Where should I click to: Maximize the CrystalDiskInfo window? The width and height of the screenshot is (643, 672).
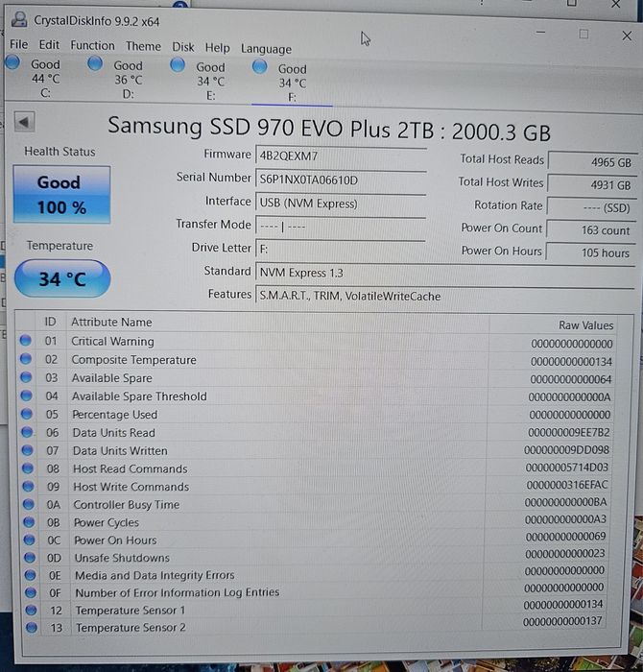point(583,34)
